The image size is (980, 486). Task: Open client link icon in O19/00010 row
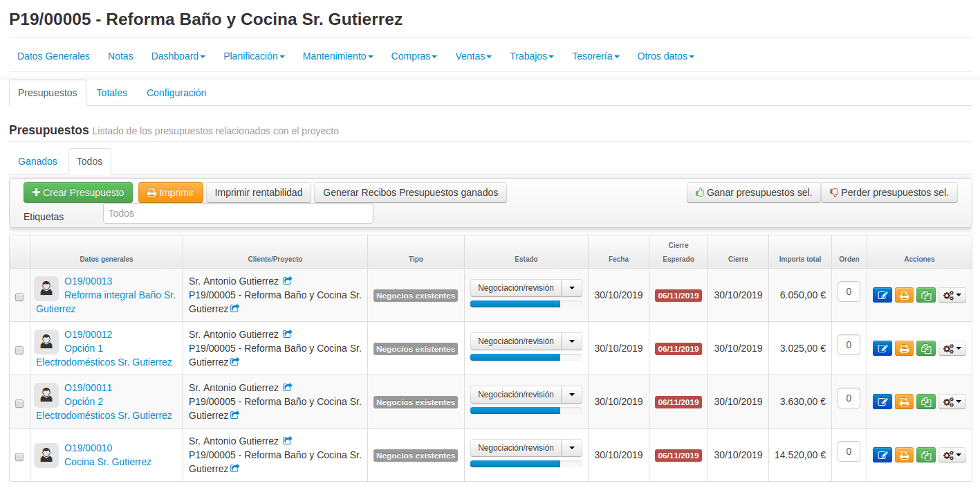[x=288, y=441]
